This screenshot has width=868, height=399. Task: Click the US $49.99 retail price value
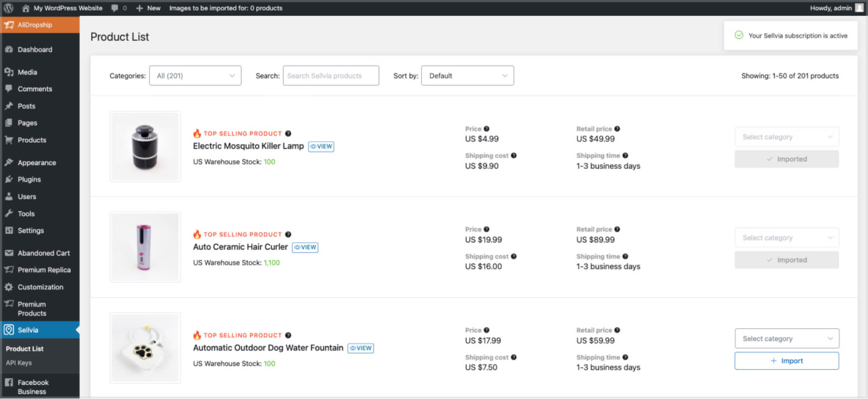595,139
